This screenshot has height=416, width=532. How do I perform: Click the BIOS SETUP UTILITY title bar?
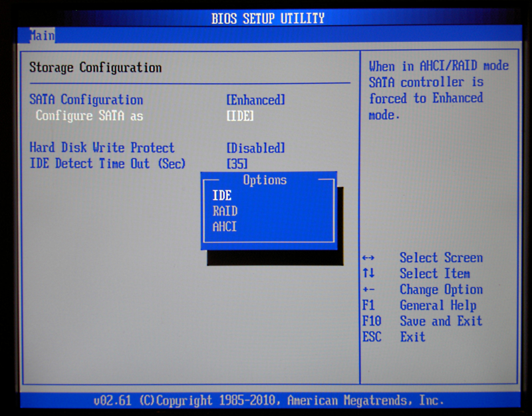pyautogui.click(x=266, y=17)
